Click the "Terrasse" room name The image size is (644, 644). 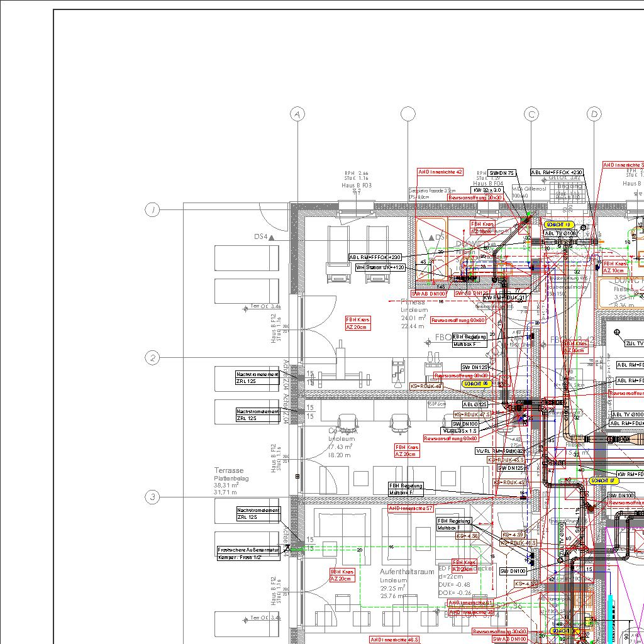[x=229, y=470]
